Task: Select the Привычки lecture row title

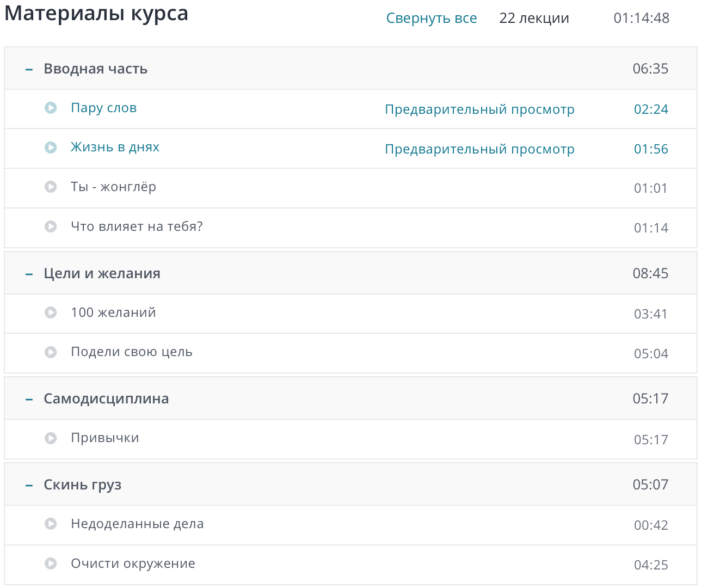Action: click(x=104, y=438)
